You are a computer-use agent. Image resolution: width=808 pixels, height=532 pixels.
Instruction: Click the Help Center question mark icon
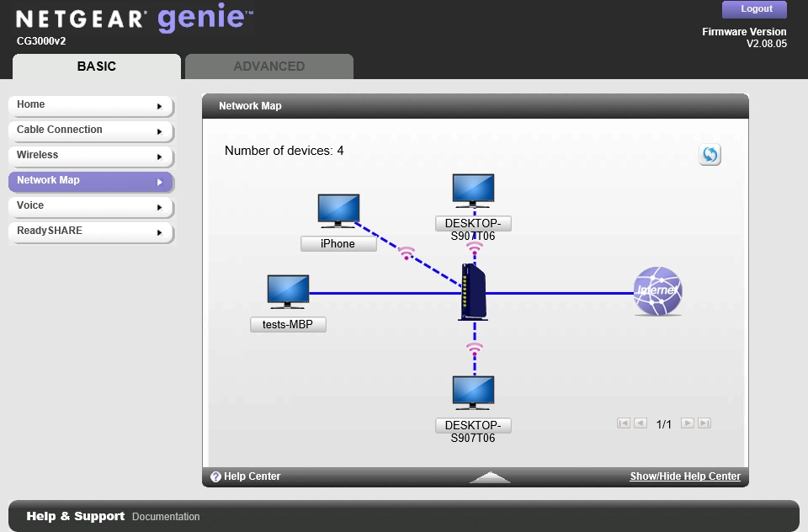tap(215, 476)
